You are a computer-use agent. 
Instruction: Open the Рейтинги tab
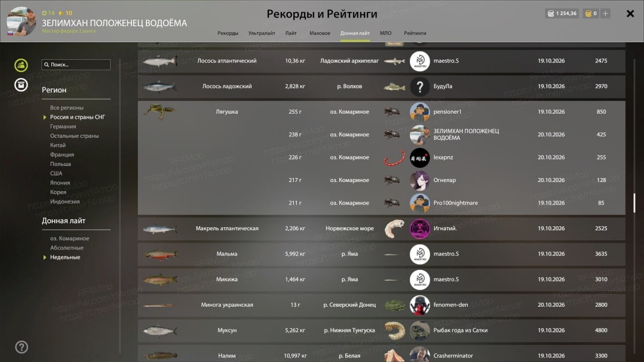[415, 33]
